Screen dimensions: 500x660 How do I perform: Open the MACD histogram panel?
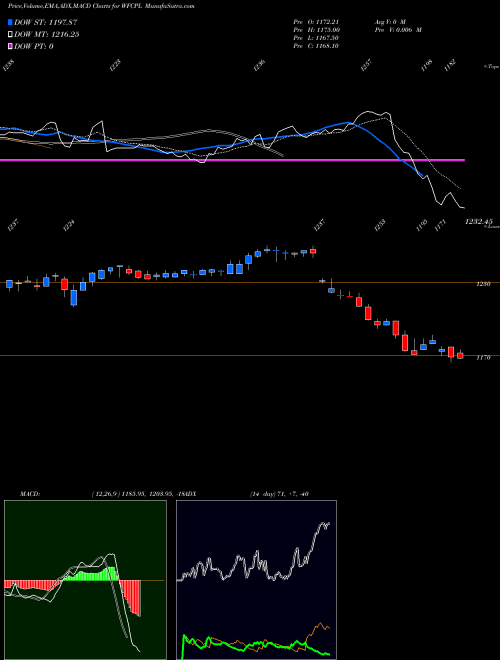coord(85,580)
